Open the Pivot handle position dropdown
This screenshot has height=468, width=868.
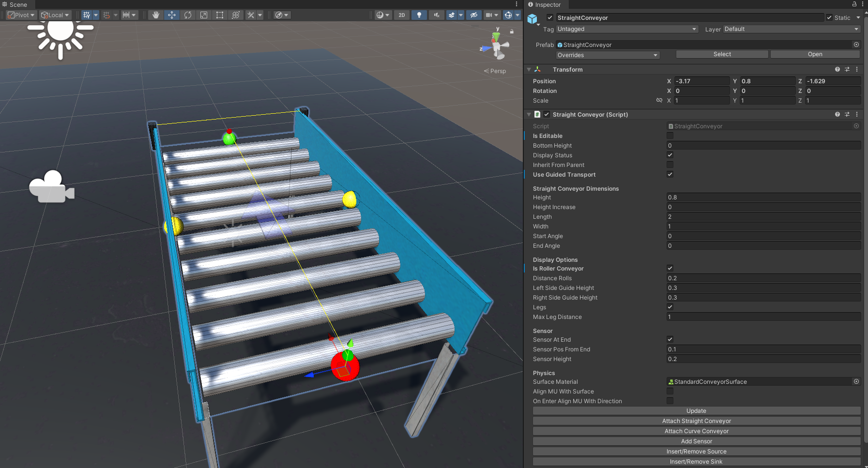21,15
